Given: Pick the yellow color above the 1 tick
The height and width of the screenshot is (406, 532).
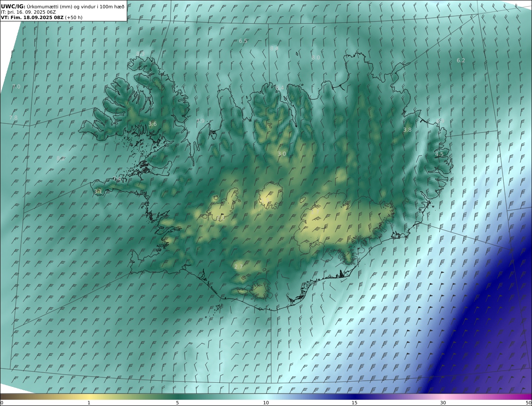Looking at the screenshot, I should pyautogui.click(x=89, y=396).
